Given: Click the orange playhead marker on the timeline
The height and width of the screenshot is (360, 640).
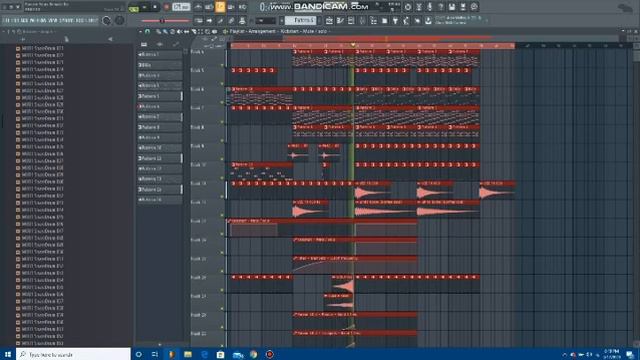Looking at the screenshot, I should (353, 45).
